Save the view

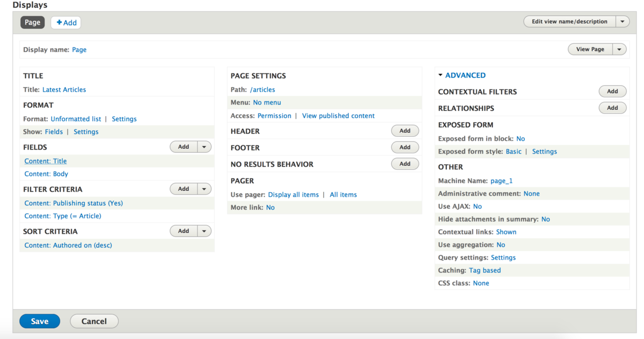pyautogui.click(x=40, y=321)
